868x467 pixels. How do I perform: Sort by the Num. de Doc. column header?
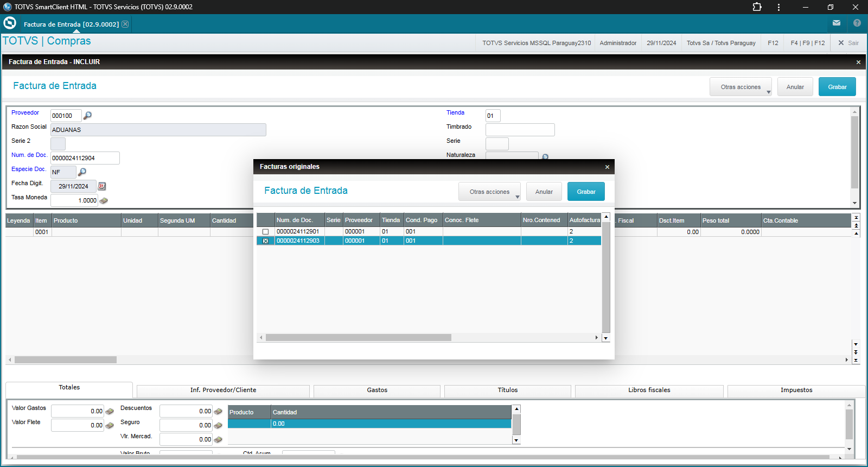click(x=299, y=220)
